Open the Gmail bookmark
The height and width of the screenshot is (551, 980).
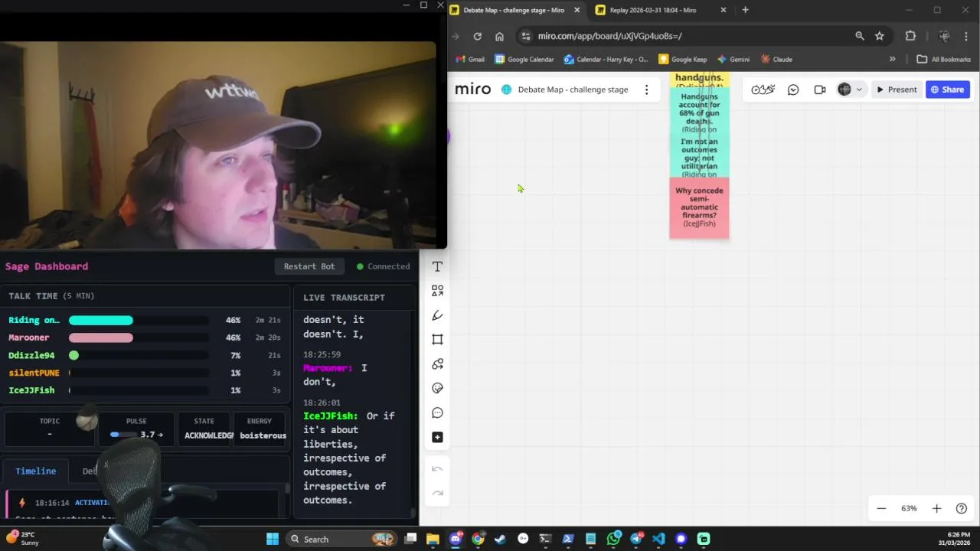470,59
